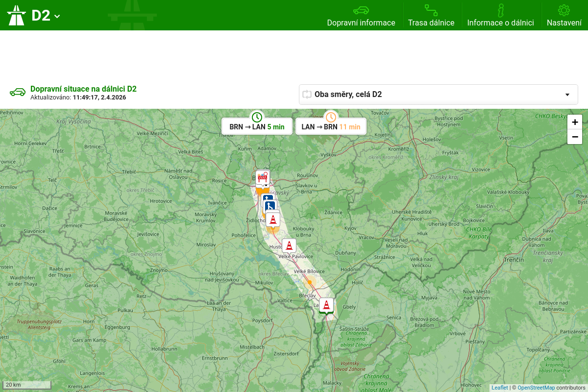Zoom in on the map
Viewport: 588px width, 392px height.
(x=575, y=122)
